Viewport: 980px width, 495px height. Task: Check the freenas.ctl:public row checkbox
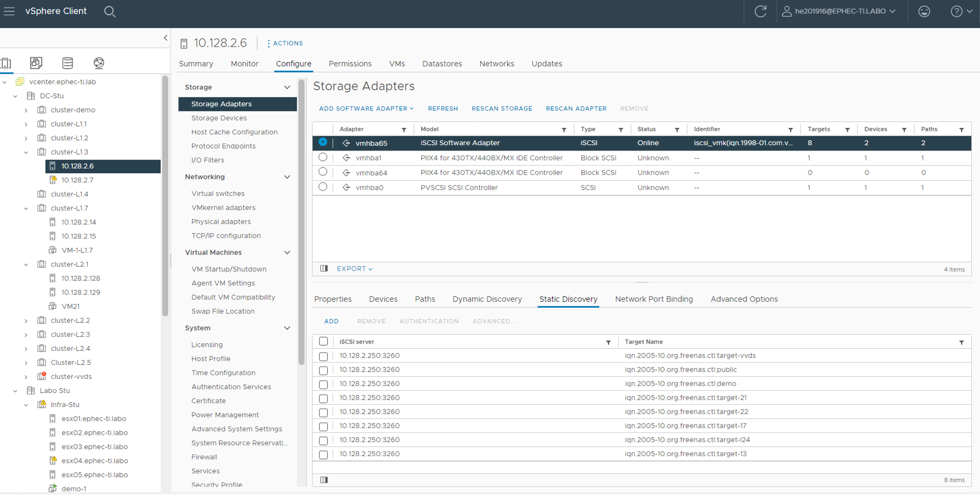click(x=323, y=370)
